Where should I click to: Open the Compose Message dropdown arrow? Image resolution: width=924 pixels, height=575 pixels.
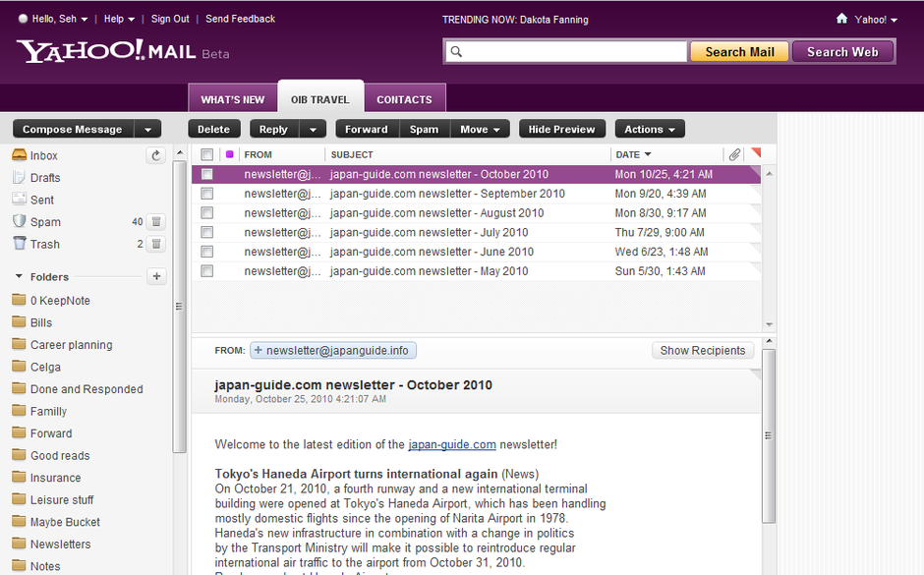(x=147, y=129)
